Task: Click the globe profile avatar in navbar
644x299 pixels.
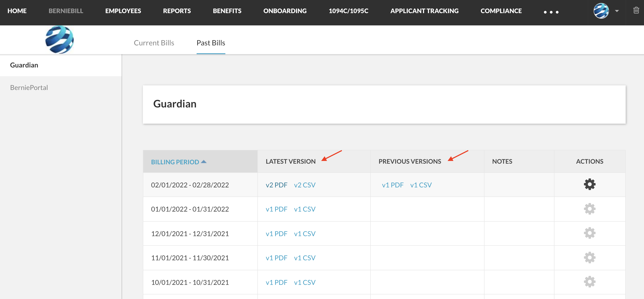Action: [601, 11]
